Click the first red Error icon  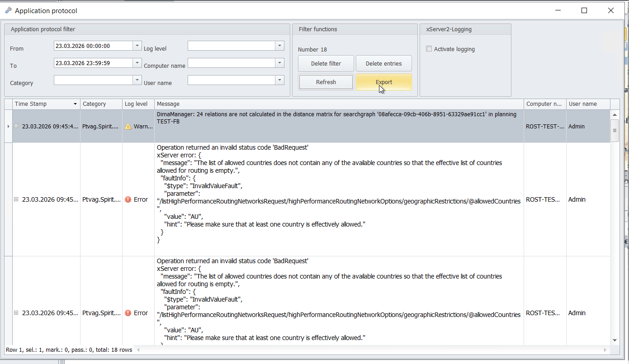(128, 199)
